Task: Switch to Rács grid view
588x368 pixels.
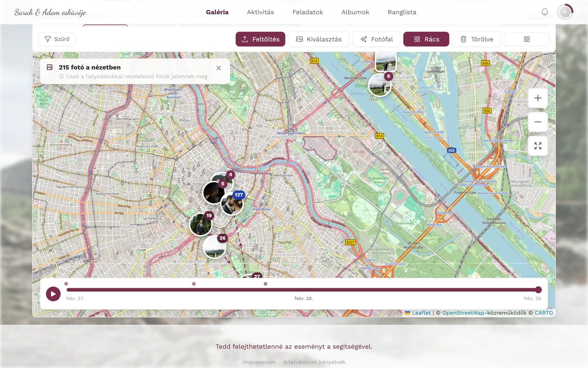Action: [x=426, y=39]
